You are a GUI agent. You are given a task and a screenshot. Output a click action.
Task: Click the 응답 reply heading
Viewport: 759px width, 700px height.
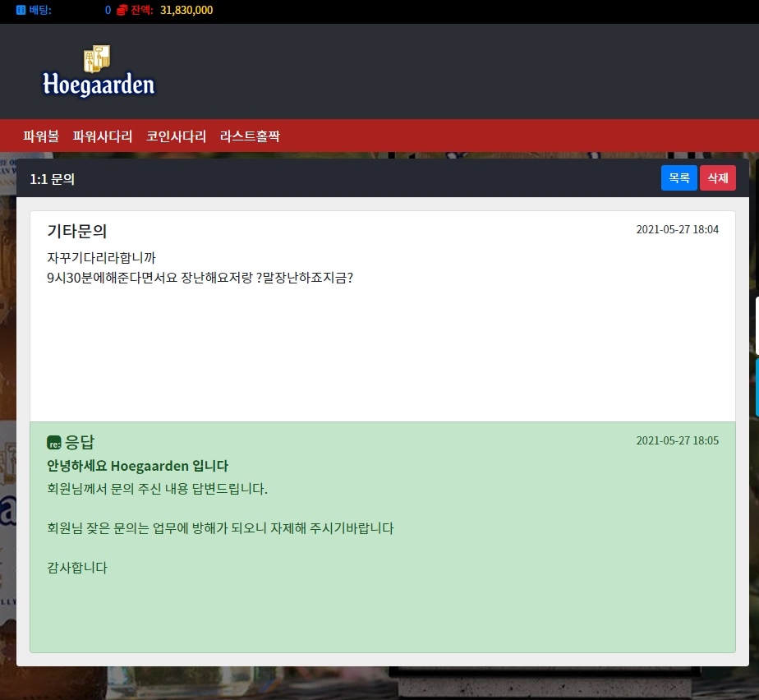(80, 442)
